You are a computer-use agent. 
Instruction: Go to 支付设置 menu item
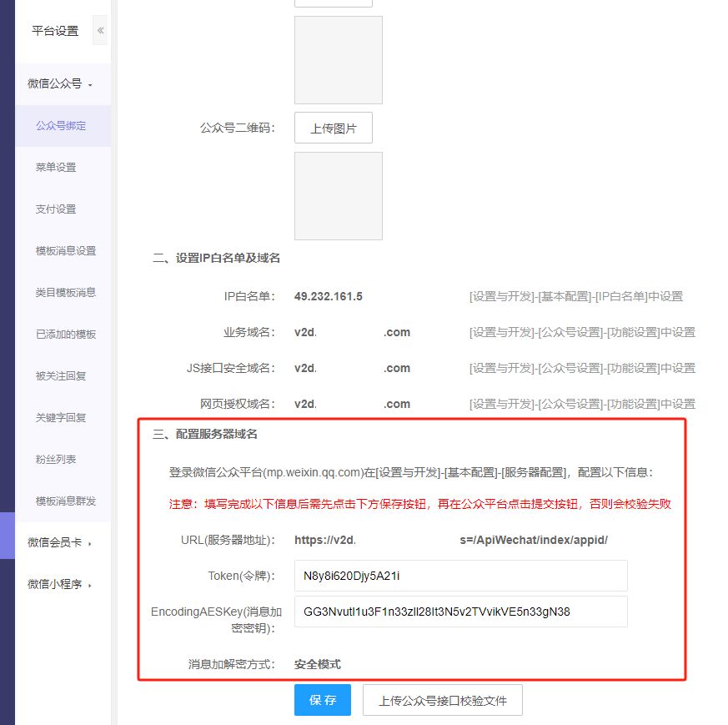pos(56,209)
